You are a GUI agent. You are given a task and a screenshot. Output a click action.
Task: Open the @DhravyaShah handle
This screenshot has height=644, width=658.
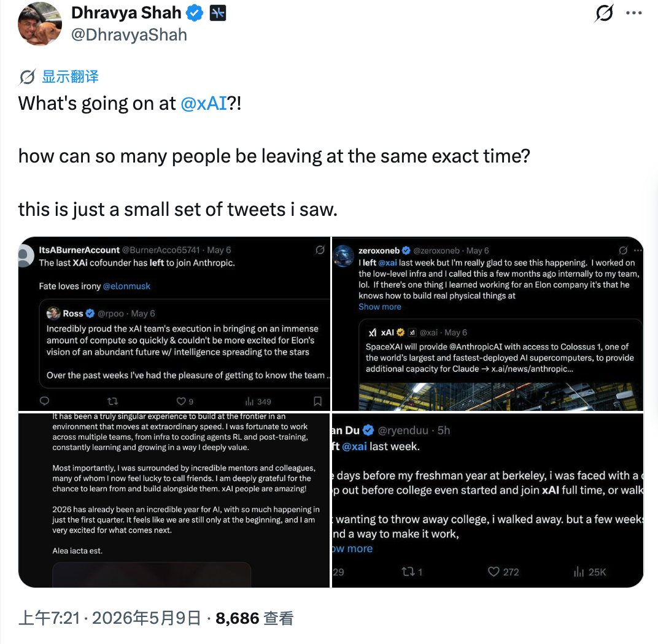coord(130,35)
